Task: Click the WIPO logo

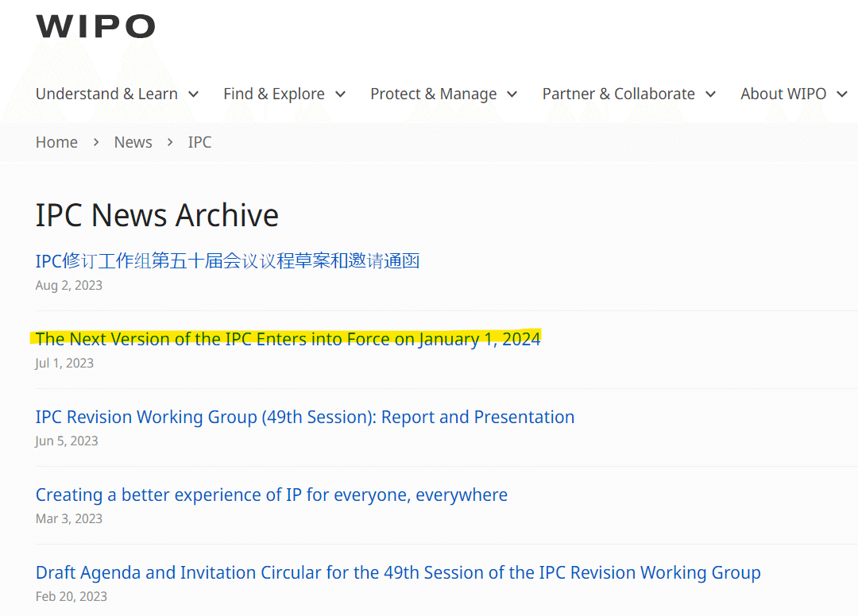Action: point(96,26)
